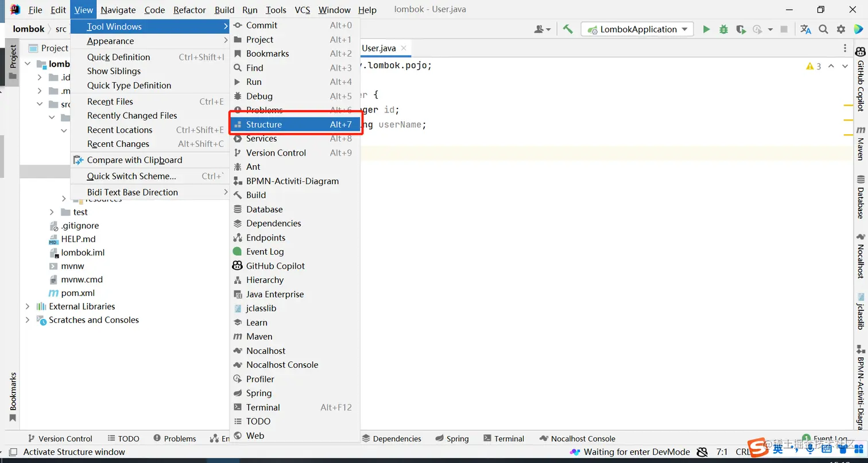Image resolution: width=868 pixels, height=463 pixels.
Task: Select mvnw.cmd in project tree
Action: click(76, 279)
